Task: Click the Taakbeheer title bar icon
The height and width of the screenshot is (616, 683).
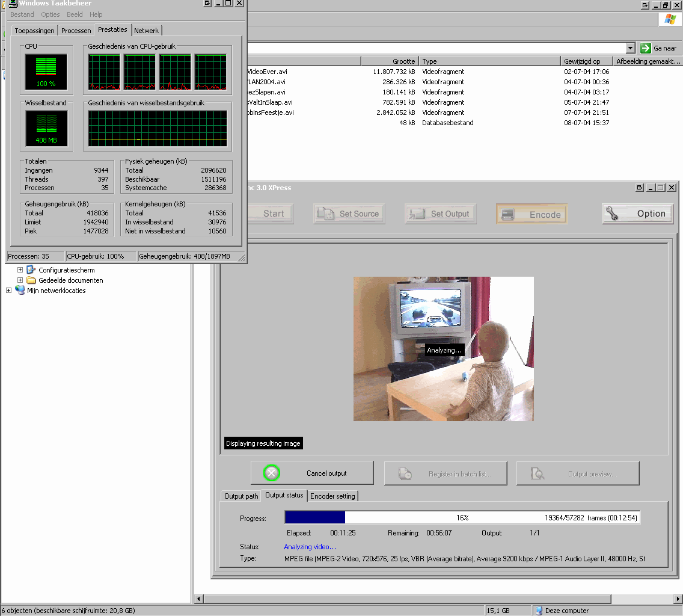Action: (x=13, y=3)
